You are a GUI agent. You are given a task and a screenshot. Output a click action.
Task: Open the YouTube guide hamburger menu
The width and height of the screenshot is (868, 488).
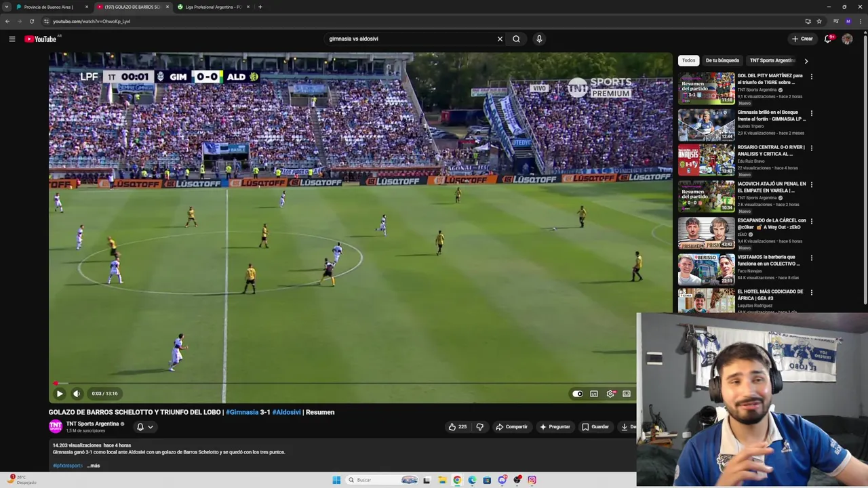pos(12,39)
